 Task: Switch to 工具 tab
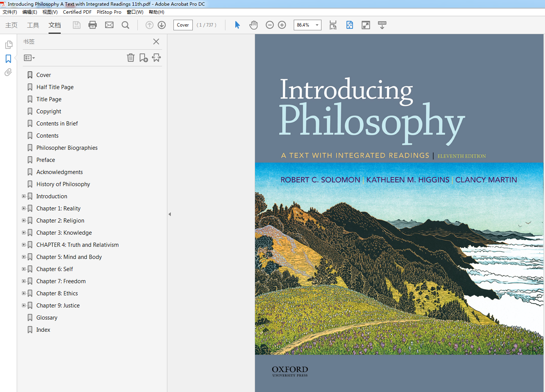click(x=33, y=25)
